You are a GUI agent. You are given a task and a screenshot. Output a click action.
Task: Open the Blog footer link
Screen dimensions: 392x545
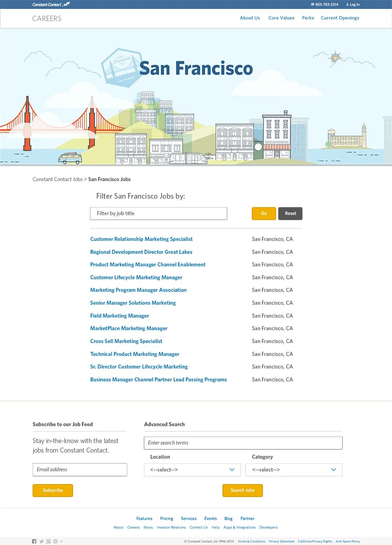click(x=228, y=518)
